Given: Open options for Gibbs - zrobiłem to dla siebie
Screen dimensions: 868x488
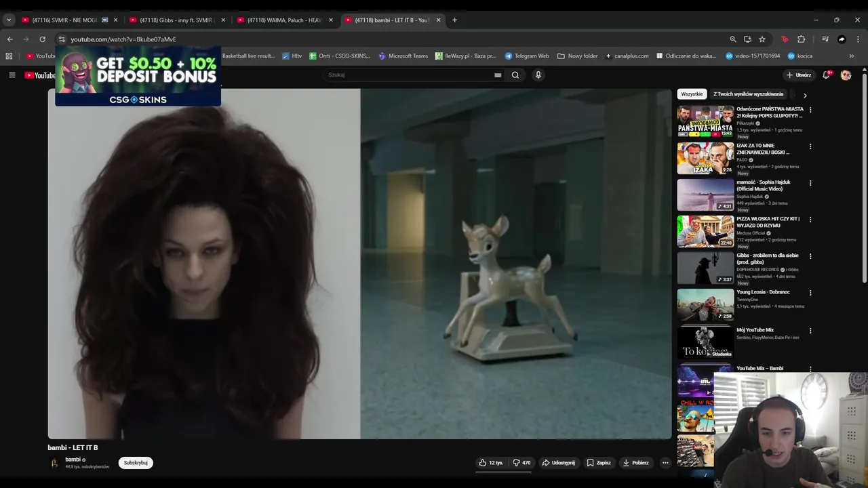Looking at the screenshot, I should pyautogui.click(x=810, y=256).
